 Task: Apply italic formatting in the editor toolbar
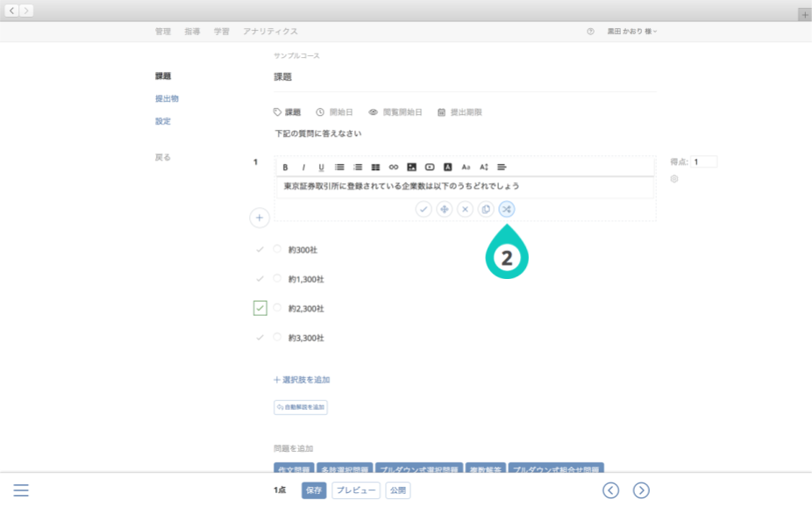click(303, 167)
